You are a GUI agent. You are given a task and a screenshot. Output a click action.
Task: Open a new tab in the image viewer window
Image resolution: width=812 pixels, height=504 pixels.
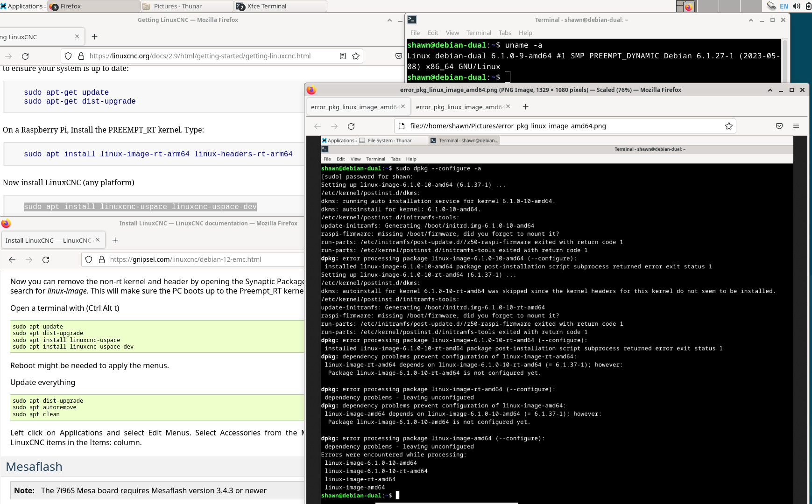(x=525, y=107)
